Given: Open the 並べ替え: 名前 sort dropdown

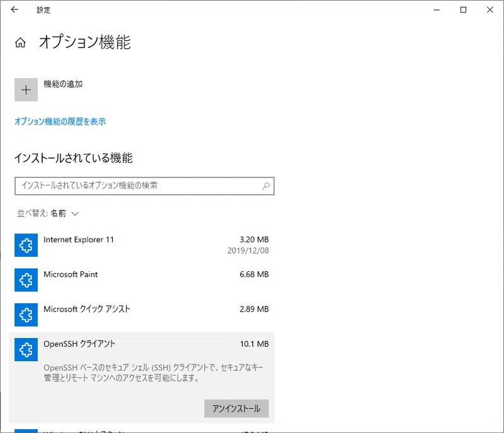Looking at the screenshot, I should coord(48,213).
